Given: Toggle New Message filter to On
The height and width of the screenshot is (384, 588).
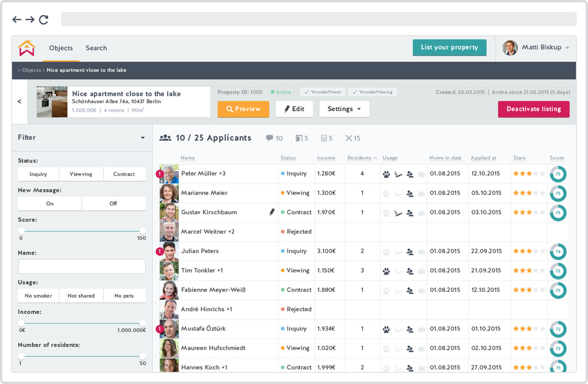Looking at the screenshot, I should pos(50,204).
